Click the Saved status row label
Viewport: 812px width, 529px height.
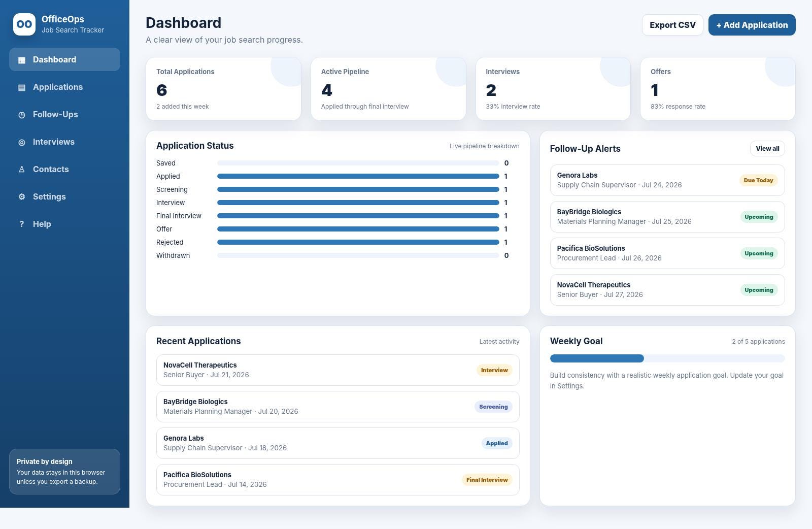pyautogui.click(x=166, y=163)
